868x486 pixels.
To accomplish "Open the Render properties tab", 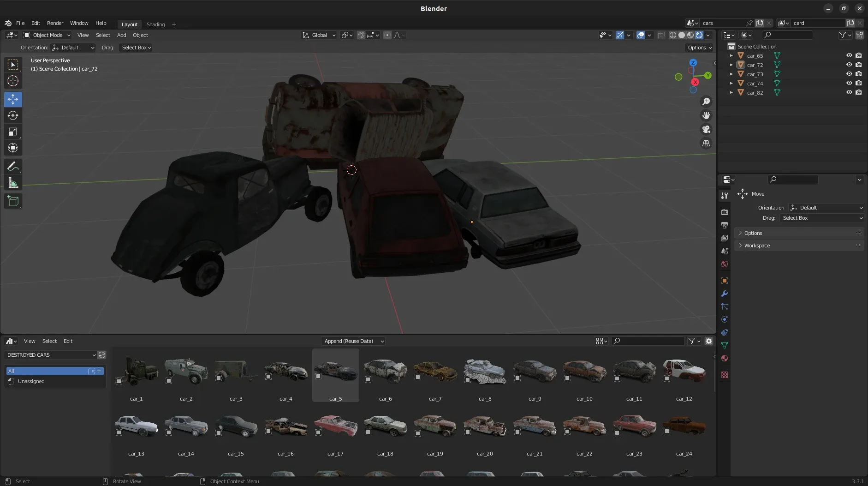I will tap(725, 212).
